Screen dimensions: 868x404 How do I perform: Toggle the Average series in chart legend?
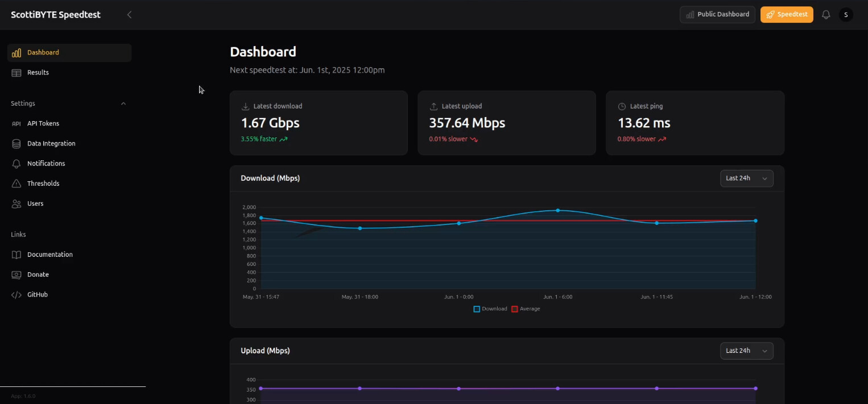[x=526, y=309]
